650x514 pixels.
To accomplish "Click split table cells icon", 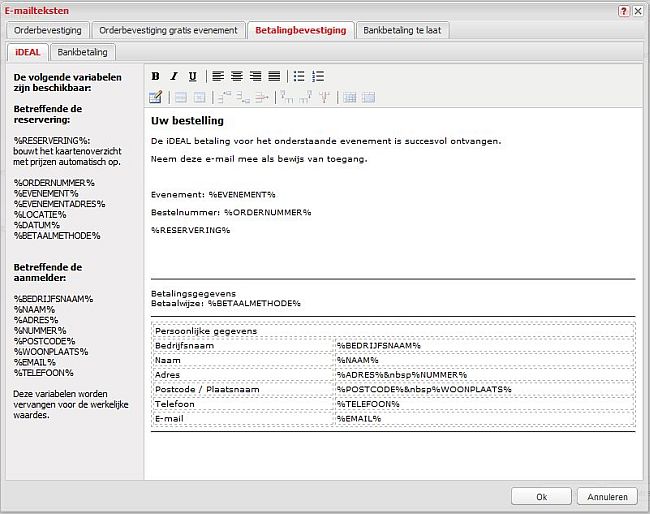I will pos(349,97).
